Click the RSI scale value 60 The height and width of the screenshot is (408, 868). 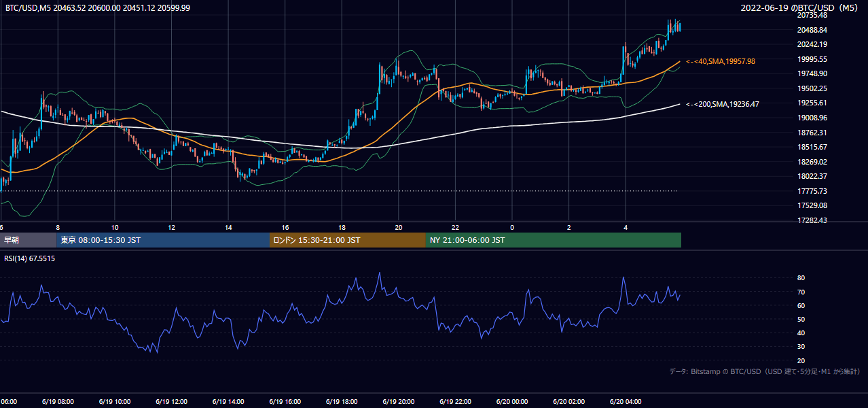[801, 305]
